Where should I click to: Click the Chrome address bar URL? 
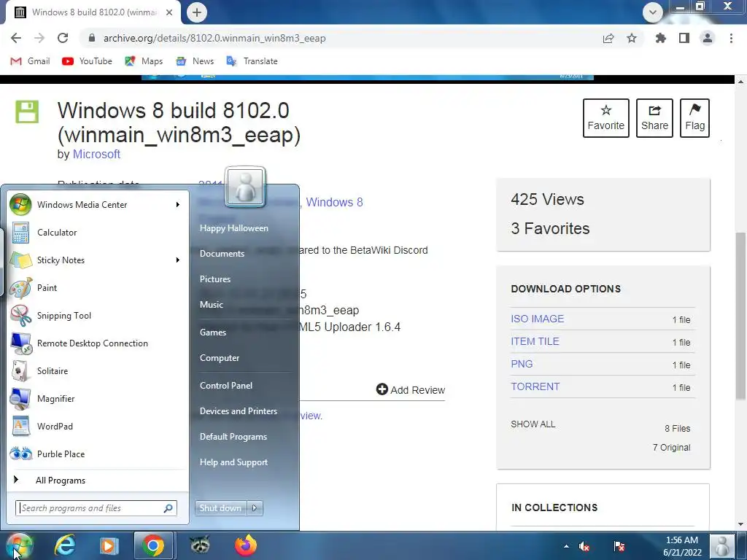214,38
